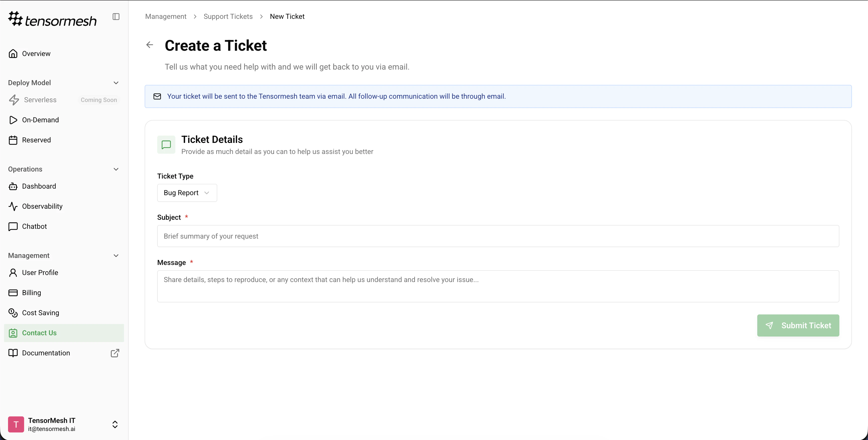The width and height of the screenshot is (868, 440).
Task: Click the Chatbot speech bubble icon
Action: click(13, 226)
